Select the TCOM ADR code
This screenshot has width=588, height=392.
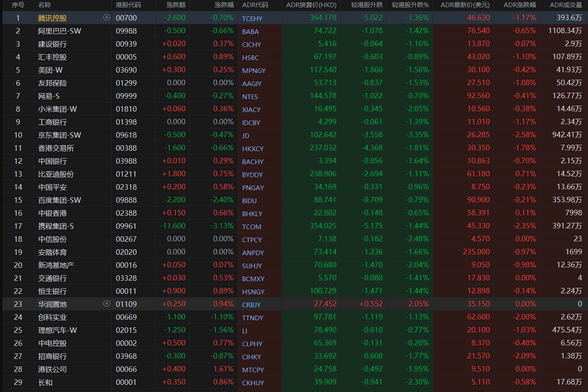point(251,227)
